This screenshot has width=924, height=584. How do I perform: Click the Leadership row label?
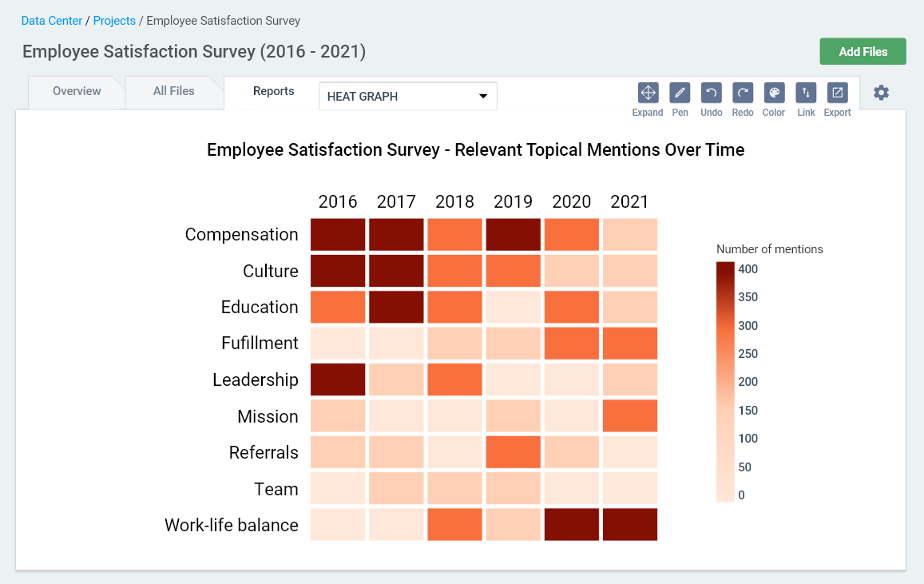[x=256, y=380]
